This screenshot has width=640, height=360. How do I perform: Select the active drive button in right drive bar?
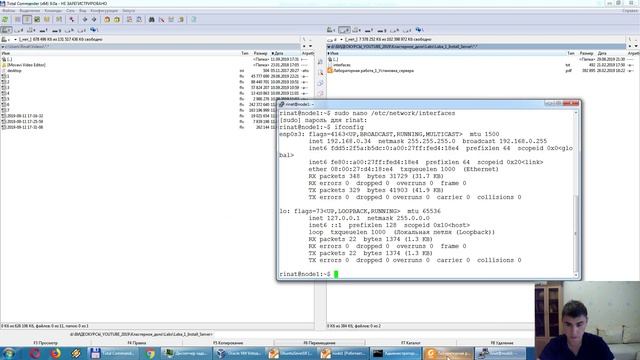(x=344, y=30)
